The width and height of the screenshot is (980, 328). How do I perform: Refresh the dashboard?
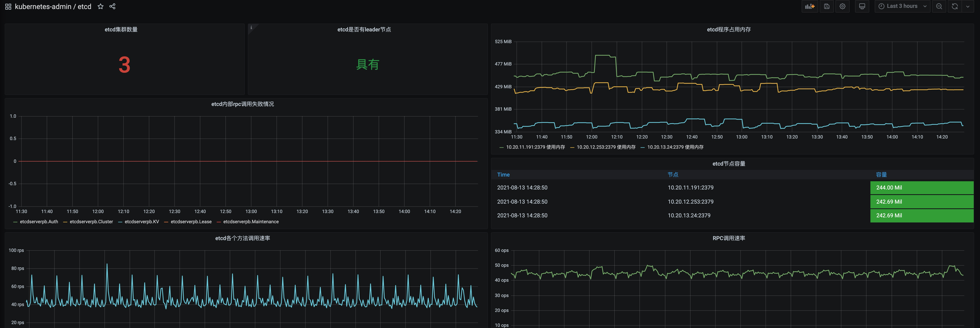pos(954,6)
